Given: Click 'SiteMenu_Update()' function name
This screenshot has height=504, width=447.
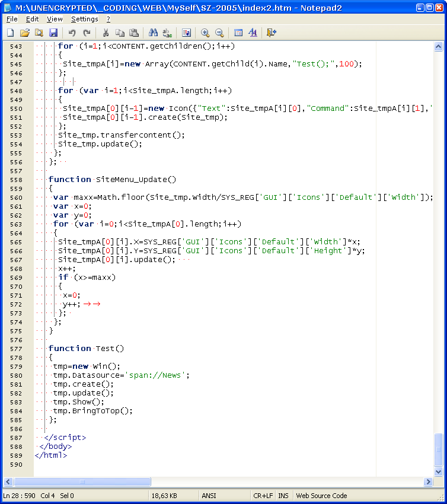Looking at the screenshot, I should point(136,179).
